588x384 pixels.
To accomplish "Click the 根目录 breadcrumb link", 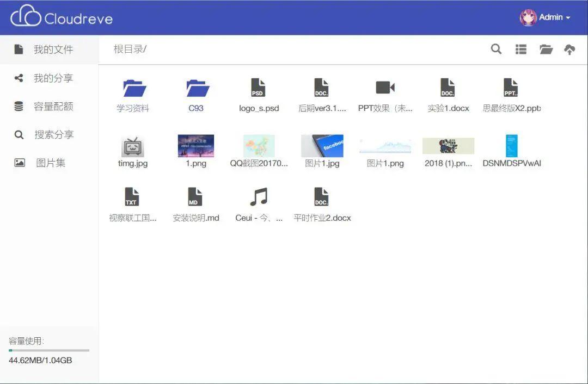I will 129,49.
